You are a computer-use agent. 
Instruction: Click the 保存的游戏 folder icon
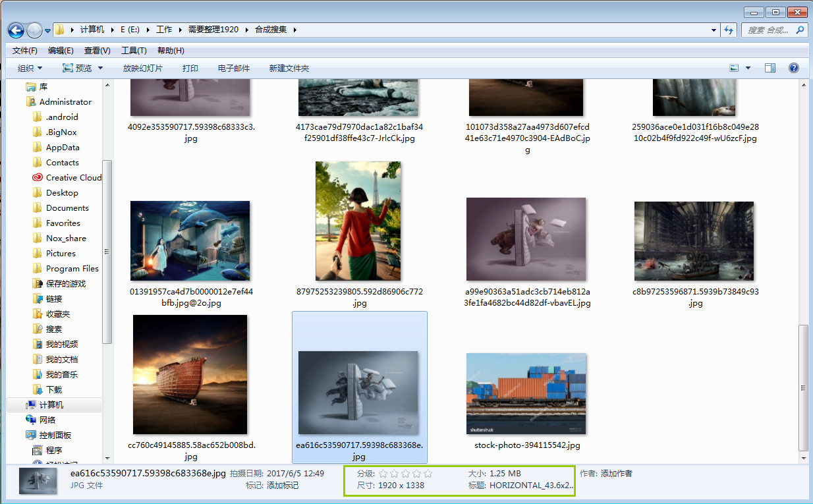click(37, 283)
